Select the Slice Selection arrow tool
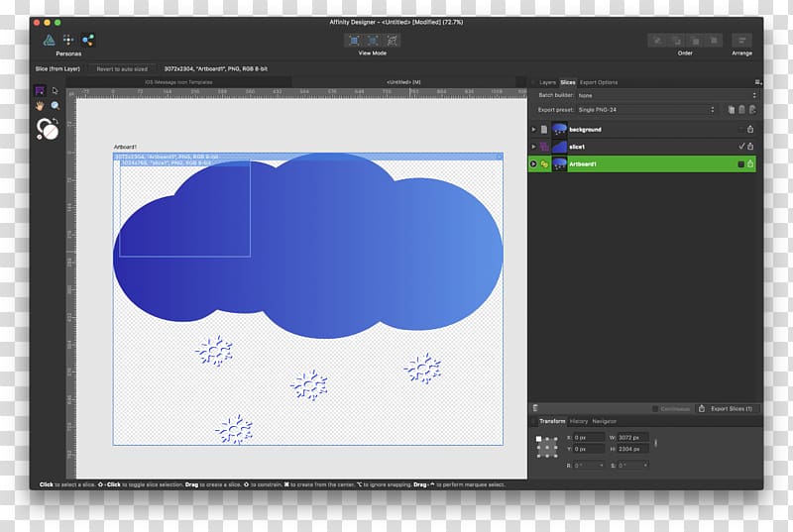Screen dimensions: 793x532 tap(56, 91)
